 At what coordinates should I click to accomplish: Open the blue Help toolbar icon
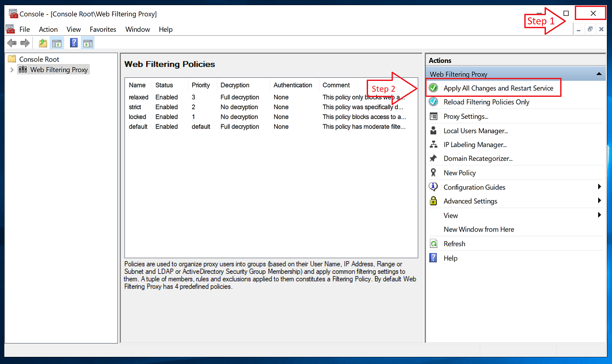pos(74,43)
